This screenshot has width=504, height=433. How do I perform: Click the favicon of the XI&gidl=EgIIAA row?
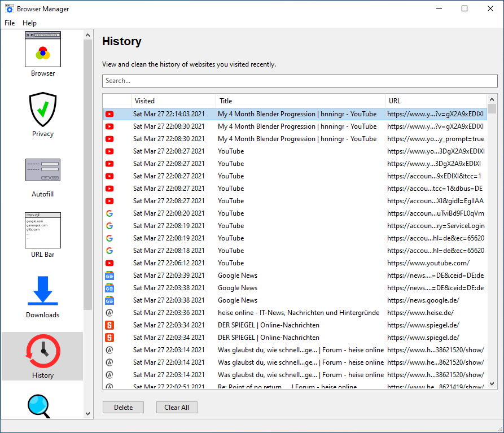tap(109, 201)
